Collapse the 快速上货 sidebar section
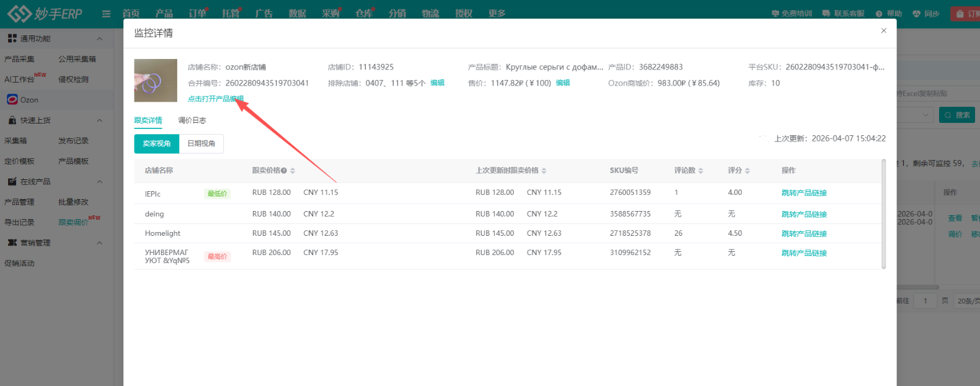 click(x=100, y=120)
